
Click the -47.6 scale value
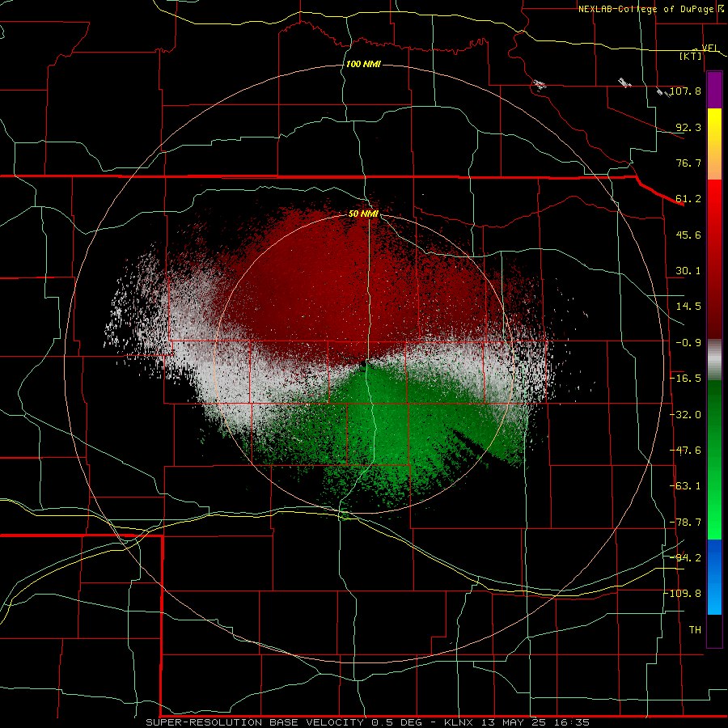tap(686, 451)
